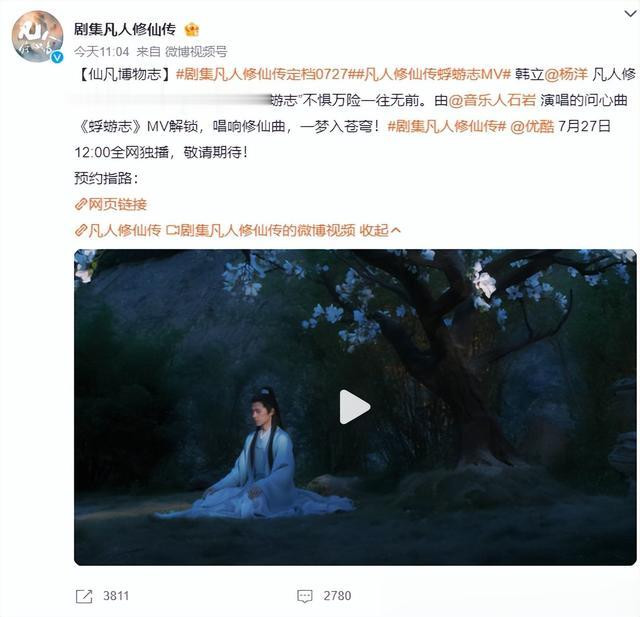640x617 pixels.
Task: Open the 剧集凡人修仙传 profile avatar
Action: [x=37, y=36]
